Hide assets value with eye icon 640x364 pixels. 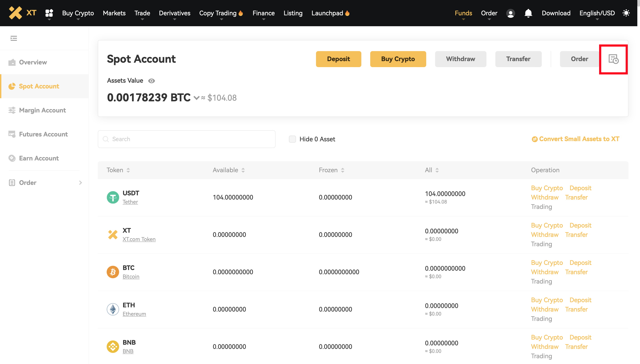(x=152, y=81)
